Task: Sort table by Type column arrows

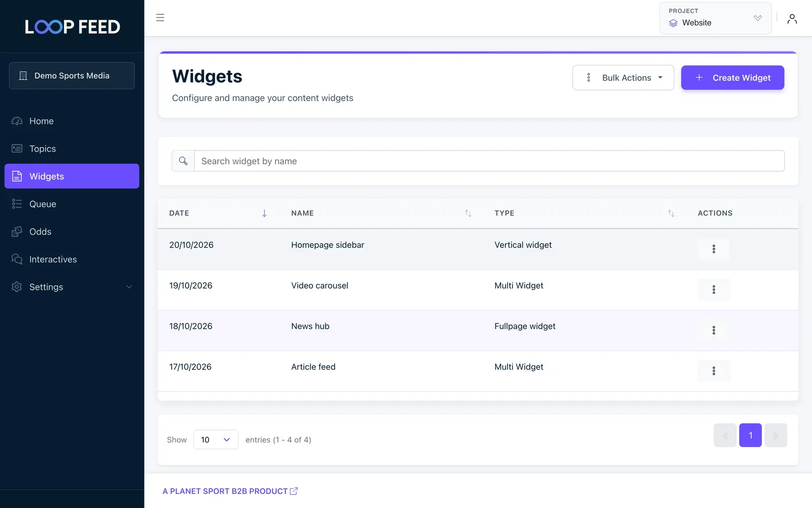Action: (671, 213)
